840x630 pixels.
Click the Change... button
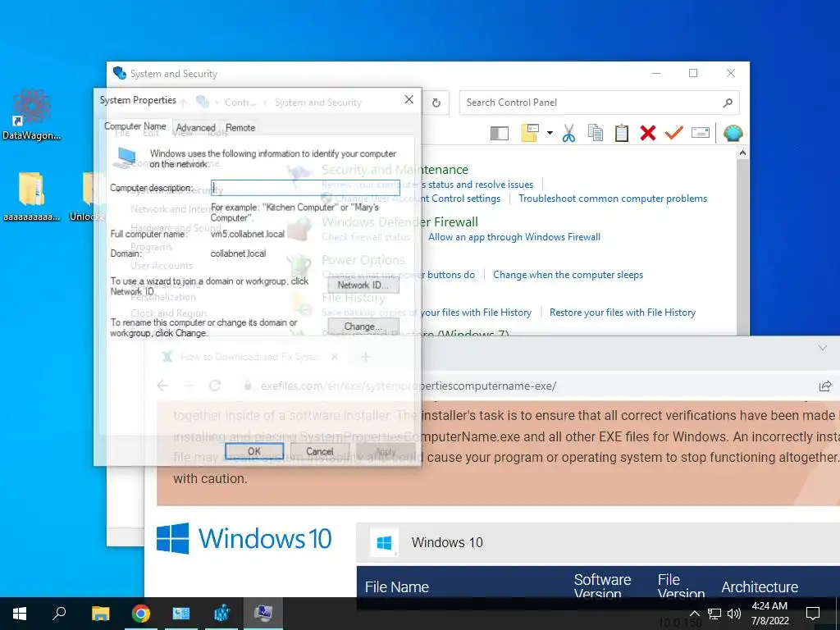(x=363, y=326)
